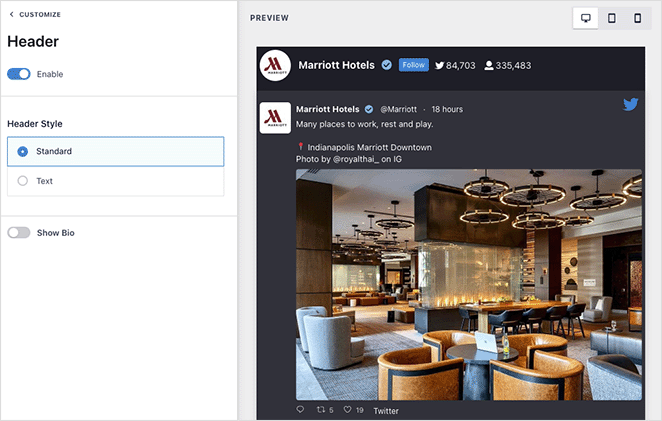
Task: Click the verified badge in feed header
Action: pyautogui.click(x=387, y=65)
